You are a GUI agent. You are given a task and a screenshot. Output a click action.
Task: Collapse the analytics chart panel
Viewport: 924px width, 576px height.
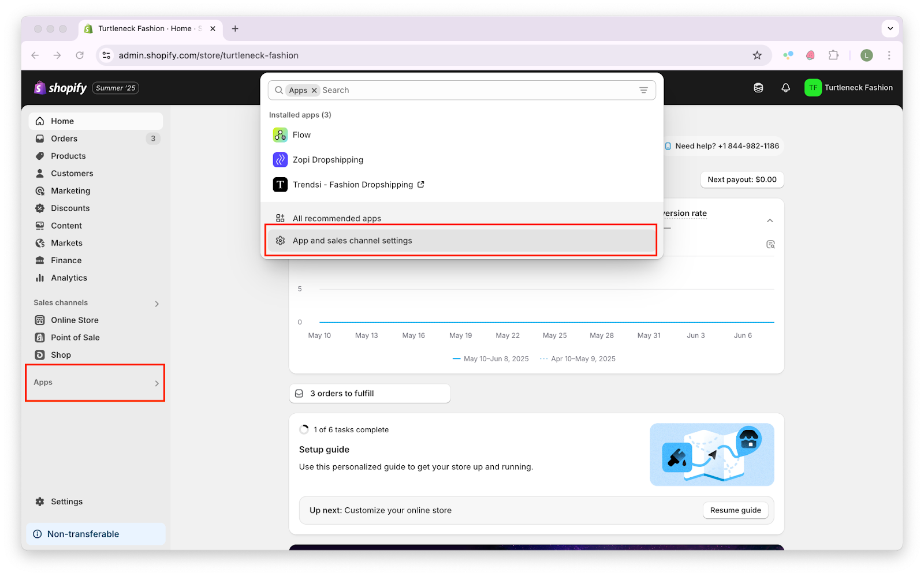770,221
